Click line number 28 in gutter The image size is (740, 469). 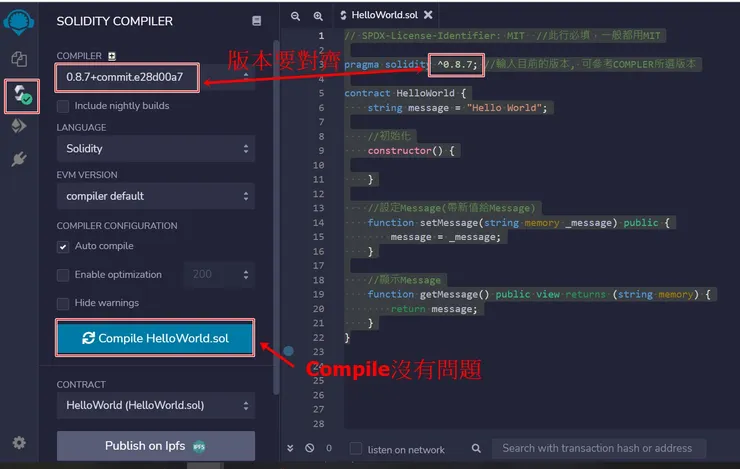click(x=319, y=424)
